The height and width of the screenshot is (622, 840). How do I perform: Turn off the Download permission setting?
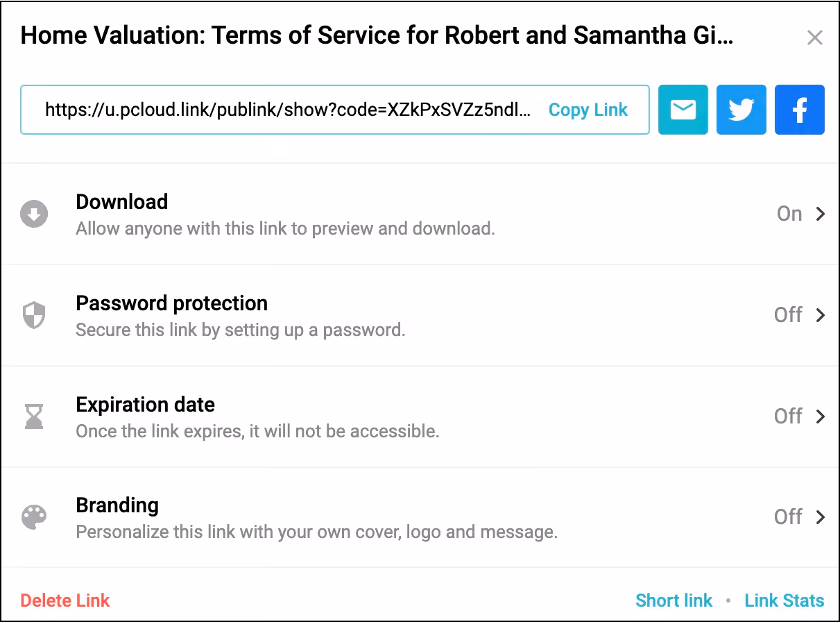click(x=801, y=214)
